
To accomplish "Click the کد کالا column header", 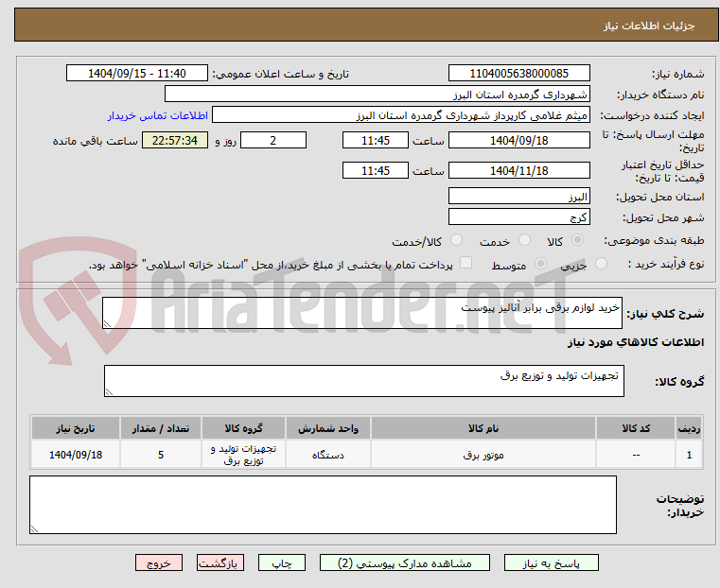I will 636,428.
